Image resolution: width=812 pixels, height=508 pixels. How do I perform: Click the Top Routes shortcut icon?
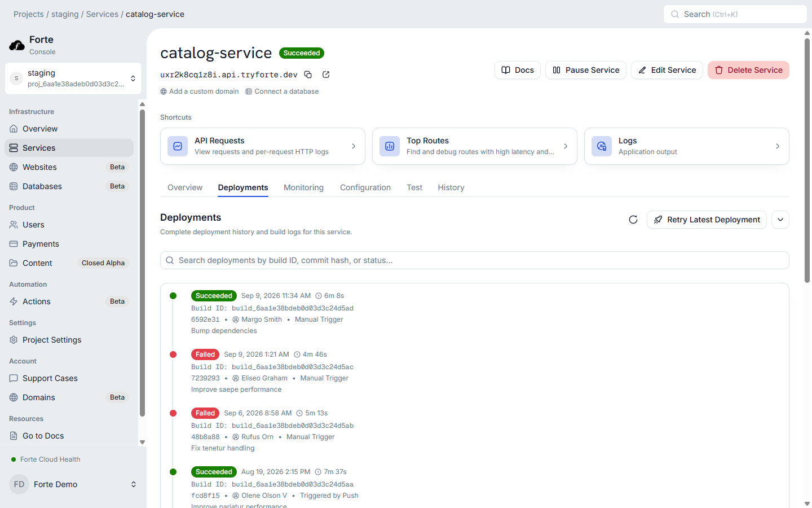pos(390,146)
